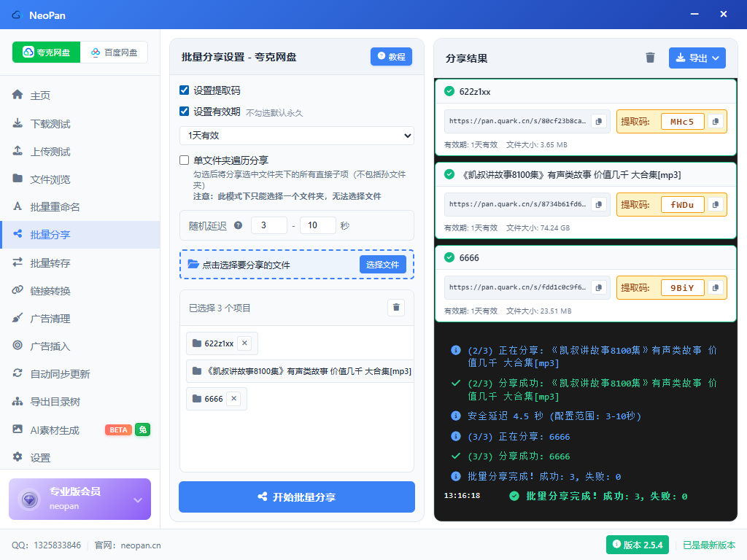The width and height of the screenshot is (747, 560).
Task: Select 批量分享 in the sidebar
Action: pyautogui.click(x=80, y=235)
